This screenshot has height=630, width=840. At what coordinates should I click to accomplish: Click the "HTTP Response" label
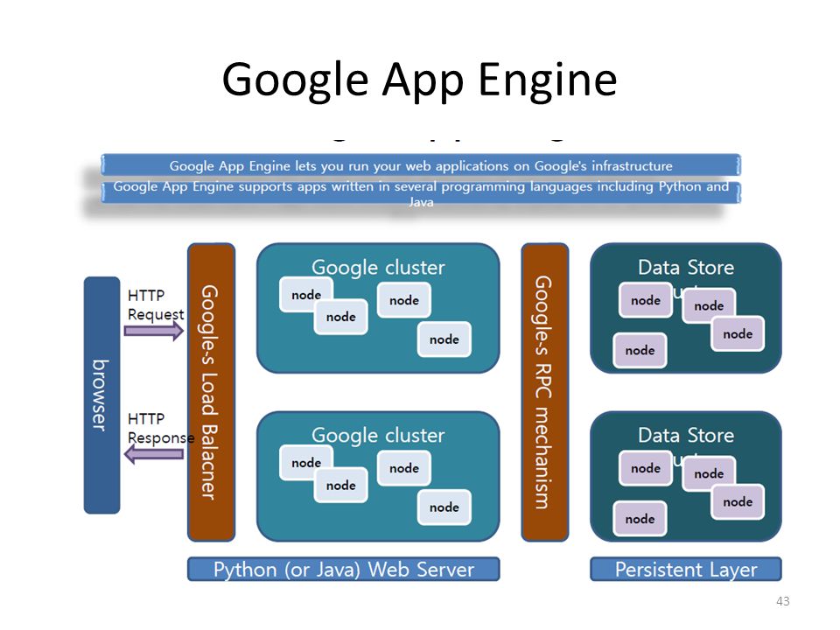click(x=161, y=428)
